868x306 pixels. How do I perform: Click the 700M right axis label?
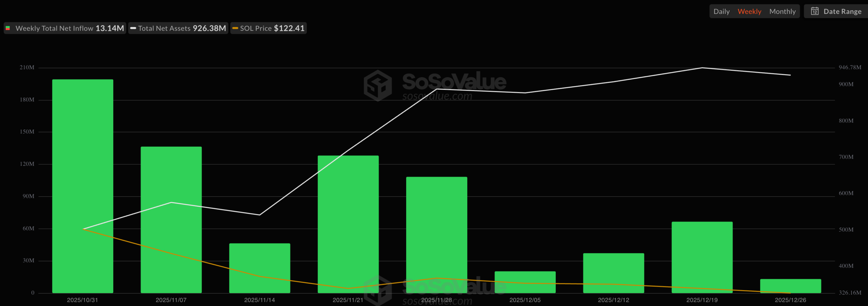[846, 157]
